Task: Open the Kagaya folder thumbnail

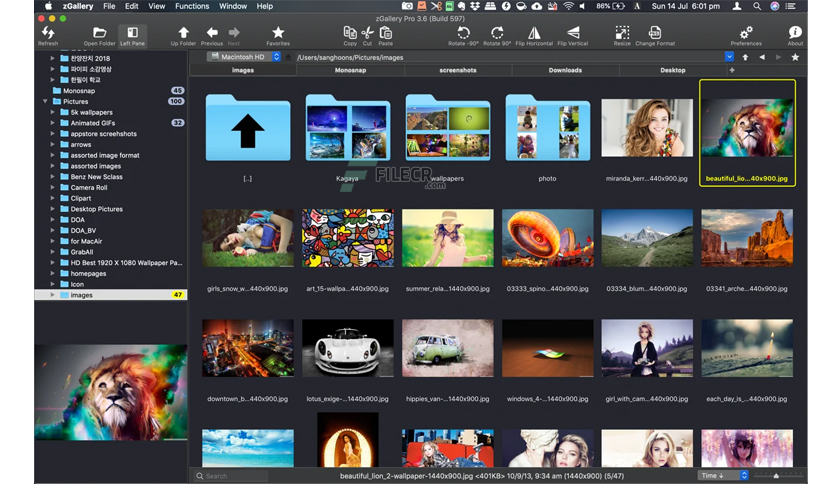Action: 348,128
